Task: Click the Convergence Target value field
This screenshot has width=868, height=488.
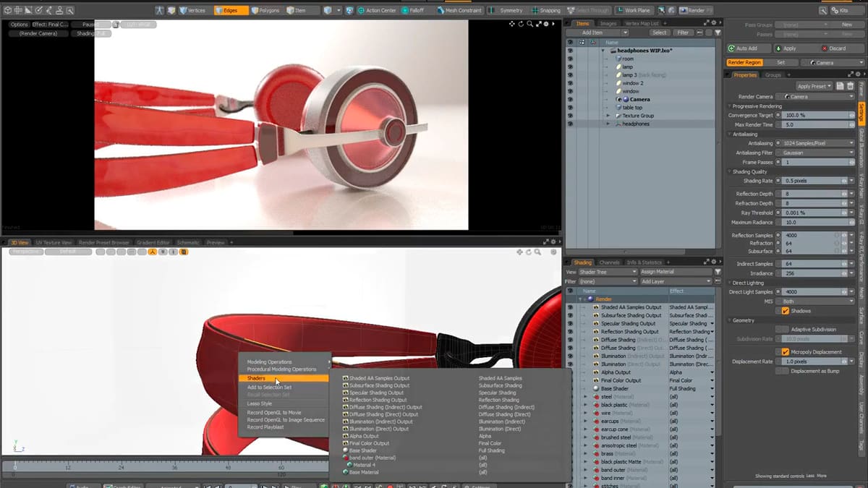Action: [815, 115]
